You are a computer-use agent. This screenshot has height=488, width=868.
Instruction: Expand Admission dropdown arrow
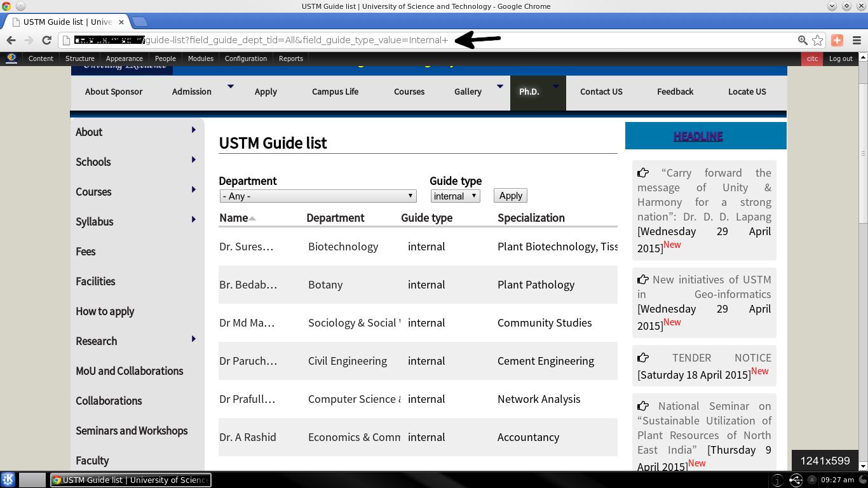[231, 86]
